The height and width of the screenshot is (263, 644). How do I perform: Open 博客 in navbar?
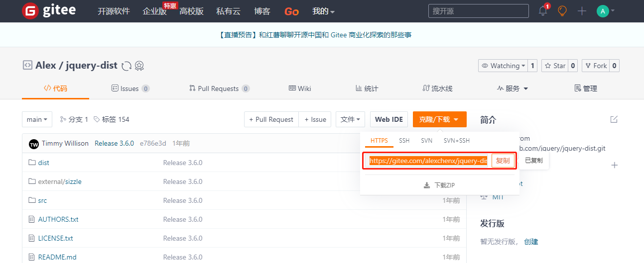[x=262, y=11]
